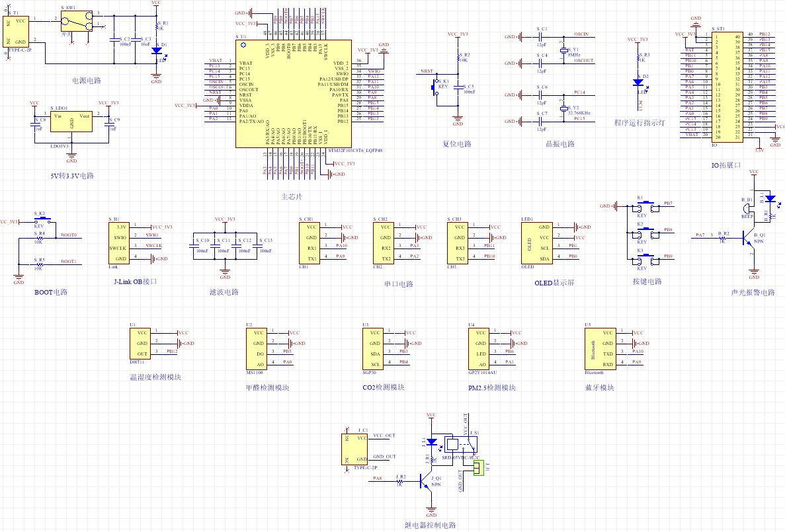Click the '滤波电路' section label

(x=224, y=292)
